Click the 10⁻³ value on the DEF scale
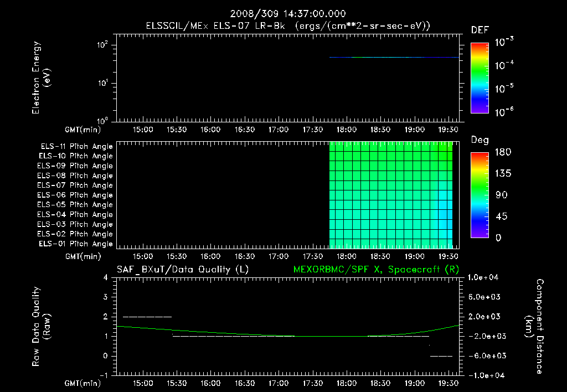 coord(504,42)
